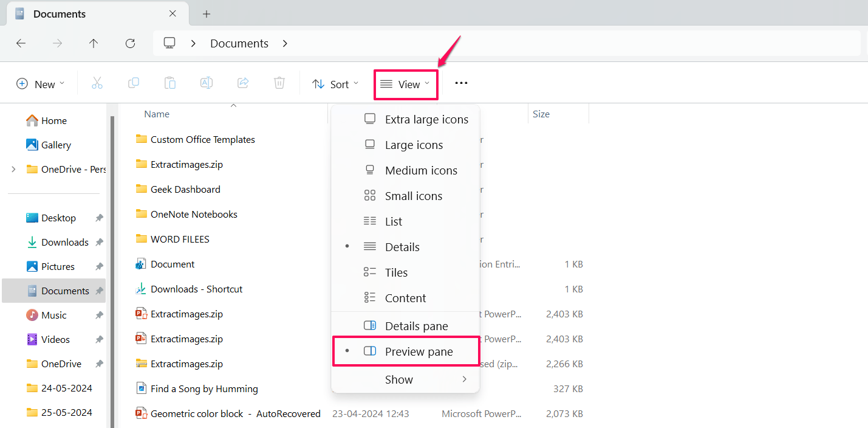Select Downloads in the sidebar

coord(58,242)
